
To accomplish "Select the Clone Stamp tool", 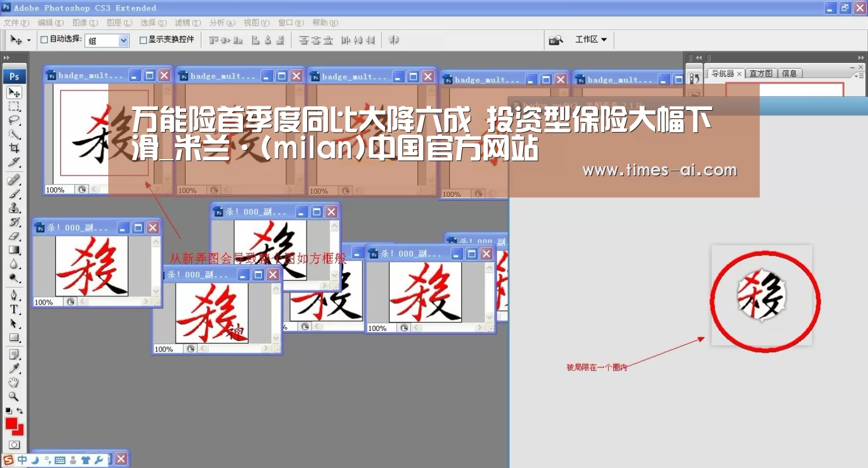I will (x=14, y=208).
